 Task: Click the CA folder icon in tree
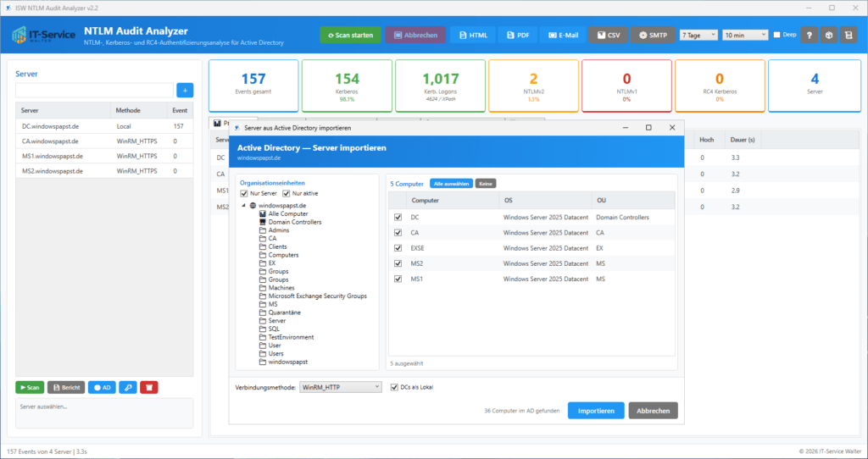pyautogui.click(x=263, y=238)
